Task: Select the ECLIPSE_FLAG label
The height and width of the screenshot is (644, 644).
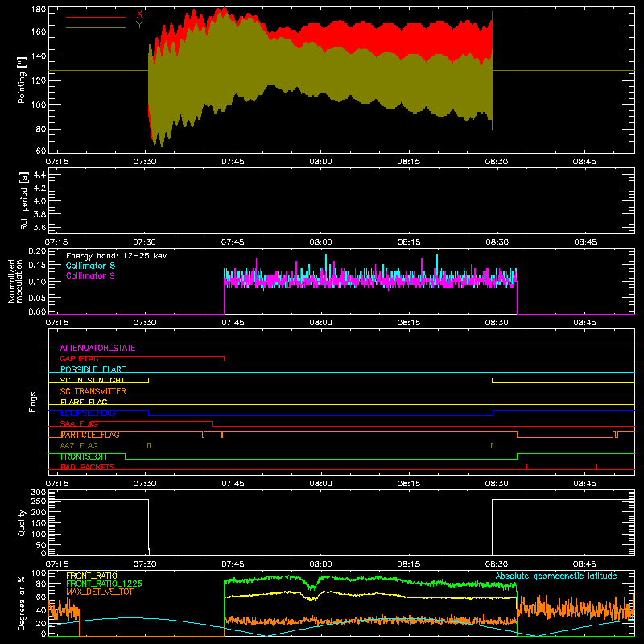Action: (x=88, y=413)
